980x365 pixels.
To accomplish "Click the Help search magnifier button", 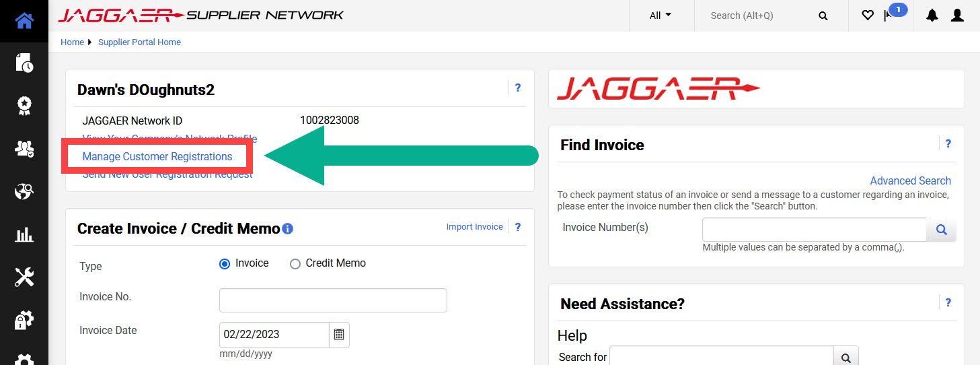I will coord(846,357).
